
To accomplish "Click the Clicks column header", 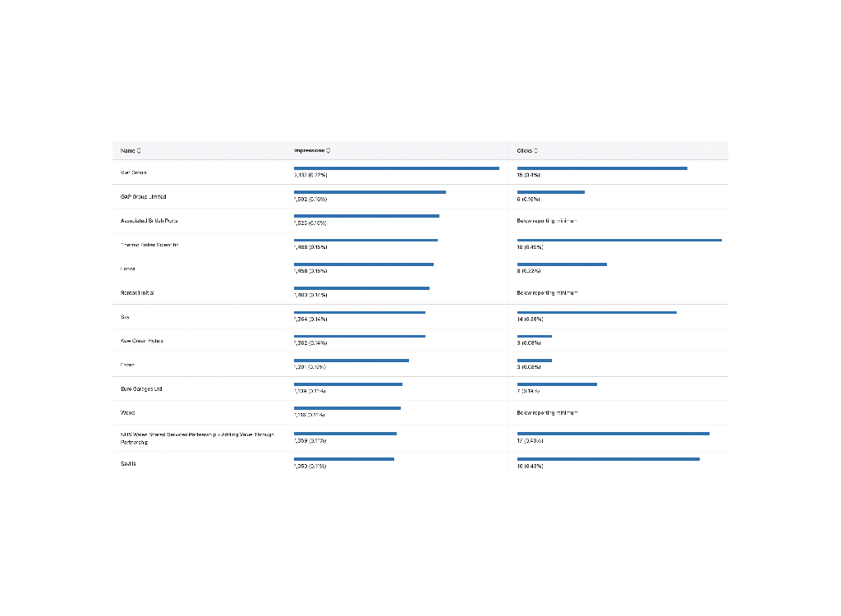I will [526, 150].
